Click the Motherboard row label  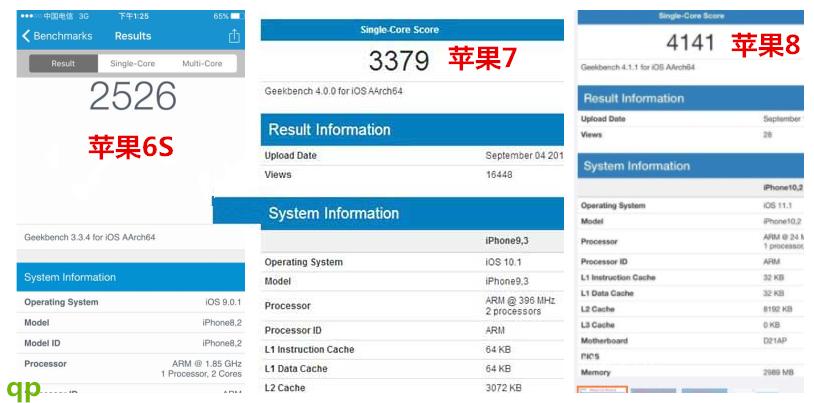point(604,341)
